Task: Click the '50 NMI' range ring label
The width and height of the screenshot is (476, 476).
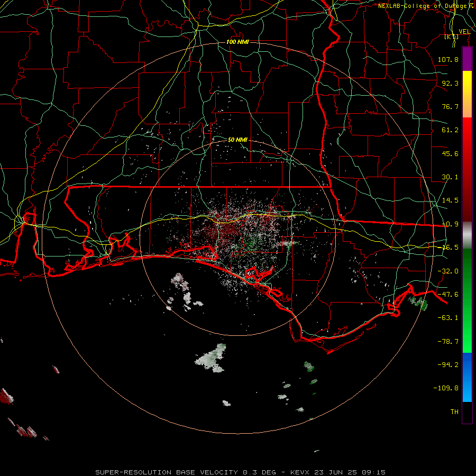Action: tap(237, 140)
